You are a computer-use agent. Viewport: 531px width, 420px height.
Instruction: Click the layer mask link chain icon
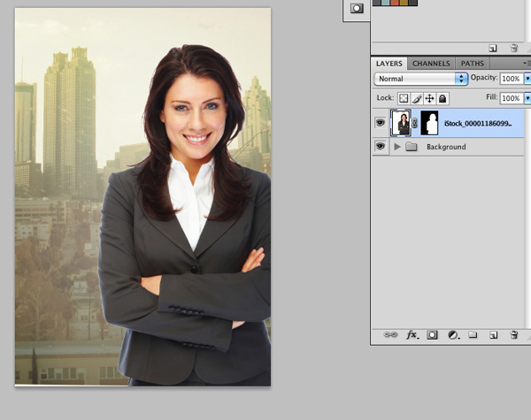coord(415,124)
